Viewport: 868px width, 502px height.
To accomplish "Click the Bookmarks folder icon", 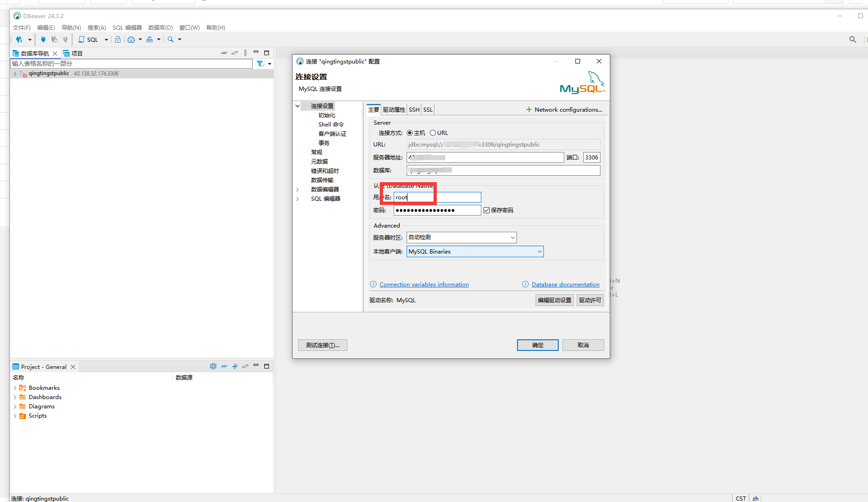I will tap(22, 388).
